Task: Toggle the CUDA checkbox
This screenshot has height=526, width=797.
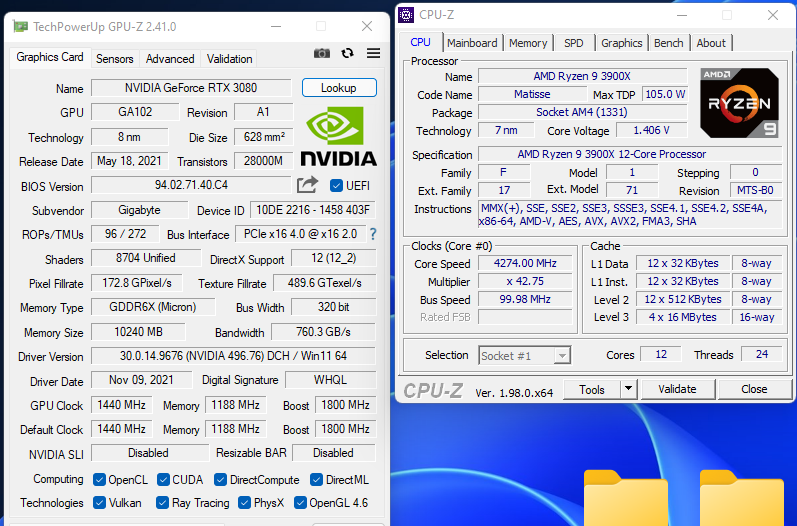Action: (x=163, y=480)
